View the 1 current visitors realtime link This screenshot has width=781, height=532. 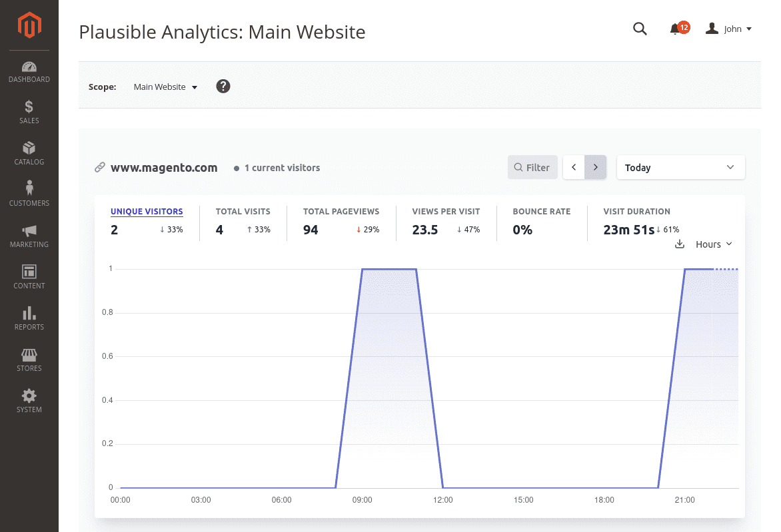click(277, 168)
